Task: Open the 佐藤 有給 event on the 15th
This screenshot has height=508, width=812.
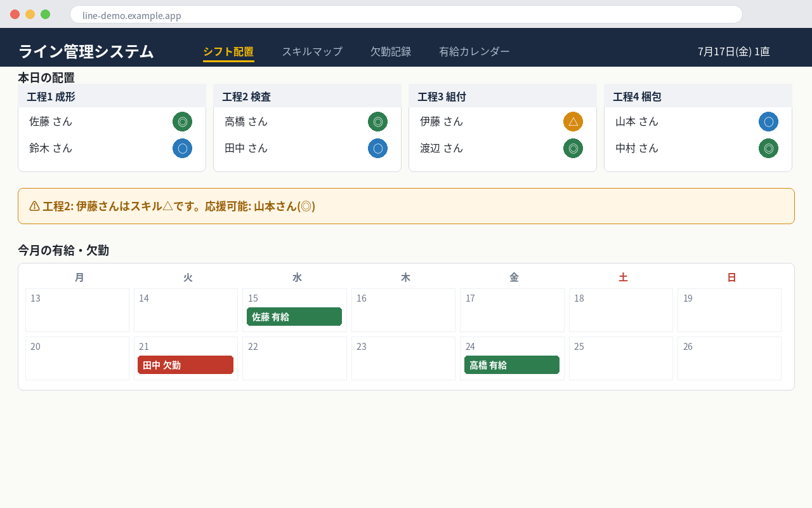Action: (x=294, y=317)
